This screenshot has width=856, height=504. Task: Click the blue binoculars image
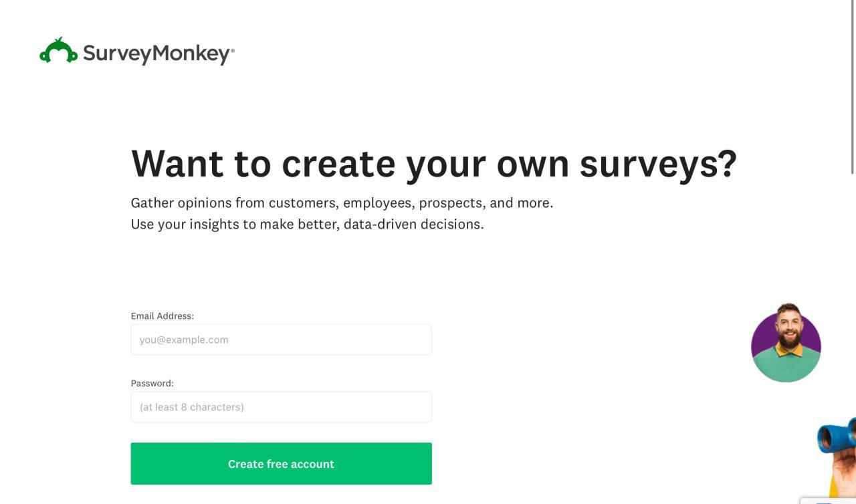(x=837, y=436)
